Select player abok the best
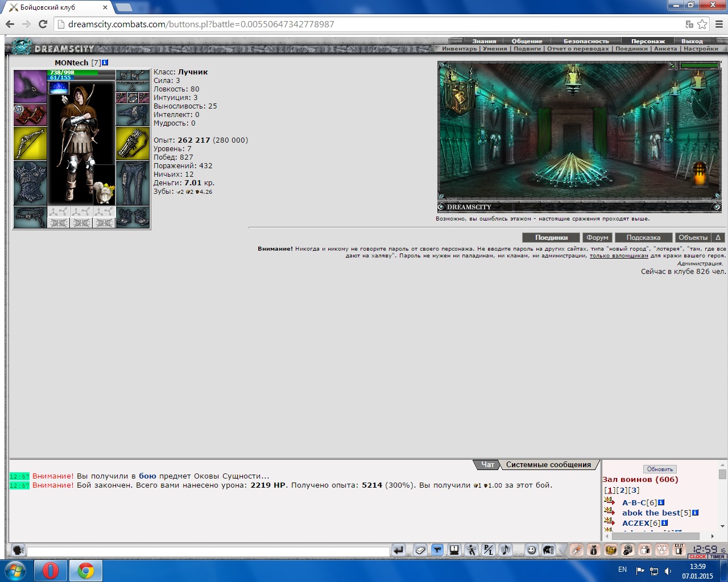 pyautogui.click(x=651, y=513)
